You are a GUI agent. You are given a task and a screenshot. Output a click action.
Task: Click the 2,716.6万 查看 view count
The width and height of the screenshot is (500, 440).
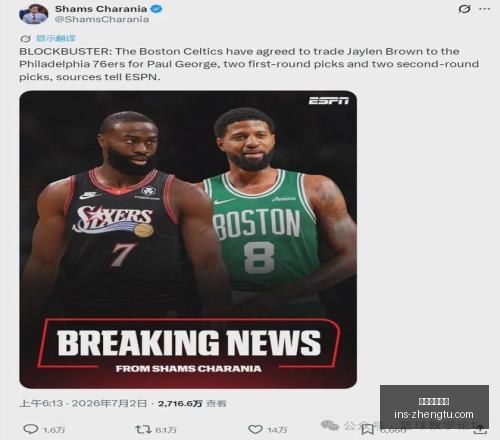192,404
